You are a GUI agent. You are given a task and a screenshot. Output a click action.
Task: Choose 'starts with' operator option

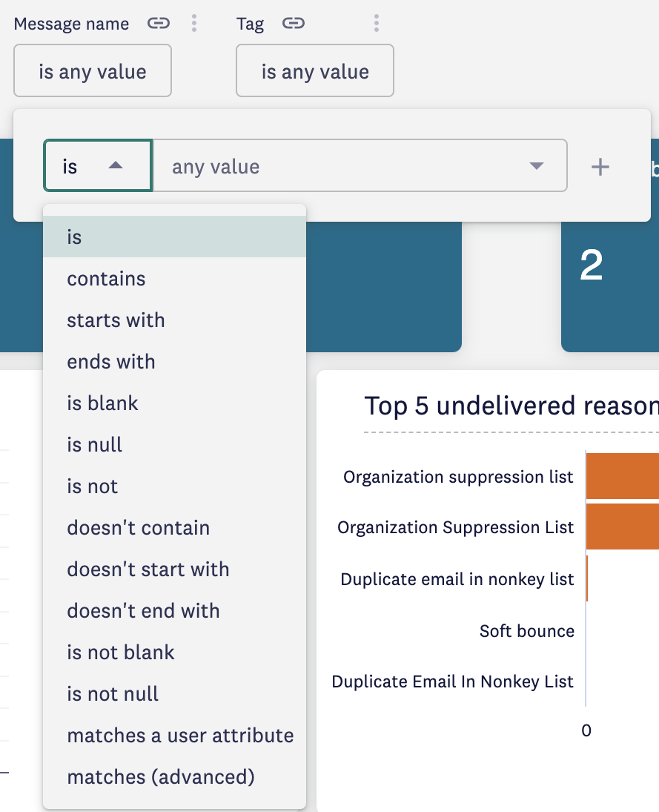116,320
